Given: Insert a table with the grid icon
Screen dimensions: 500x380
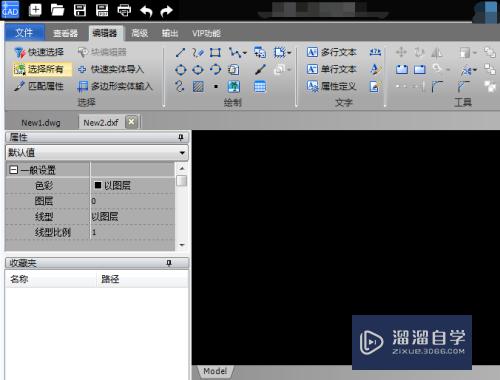Looking at the screenshot, I should tap(260, 87).
